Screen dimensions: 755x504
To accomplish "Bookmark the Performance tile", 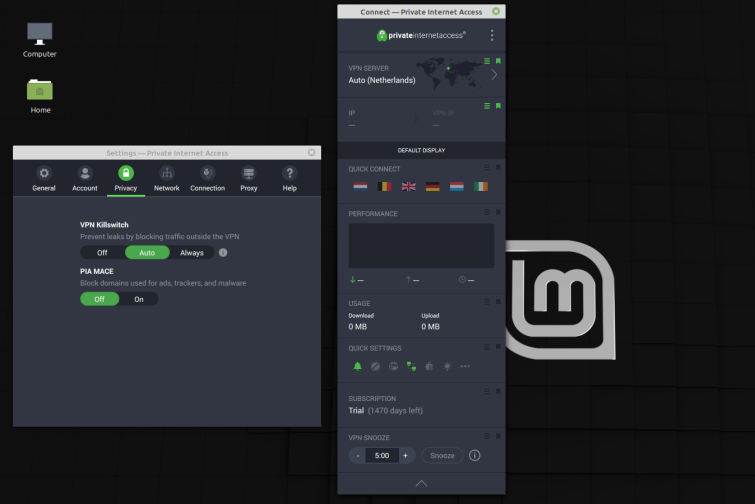I will pyautogui.click(x=498, y=212).
